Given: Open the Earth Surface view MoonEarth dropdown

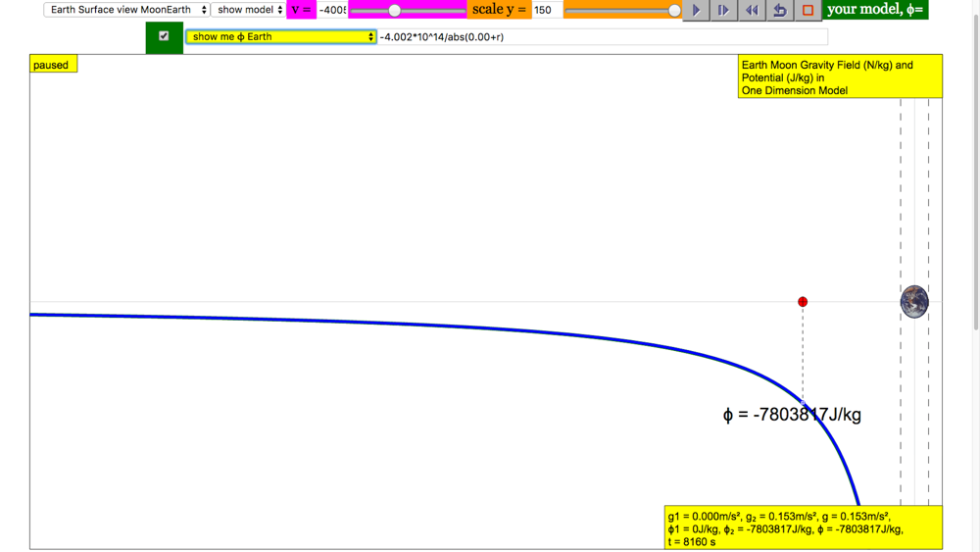Looking at the screenshot, I should (x=126, y=10).
